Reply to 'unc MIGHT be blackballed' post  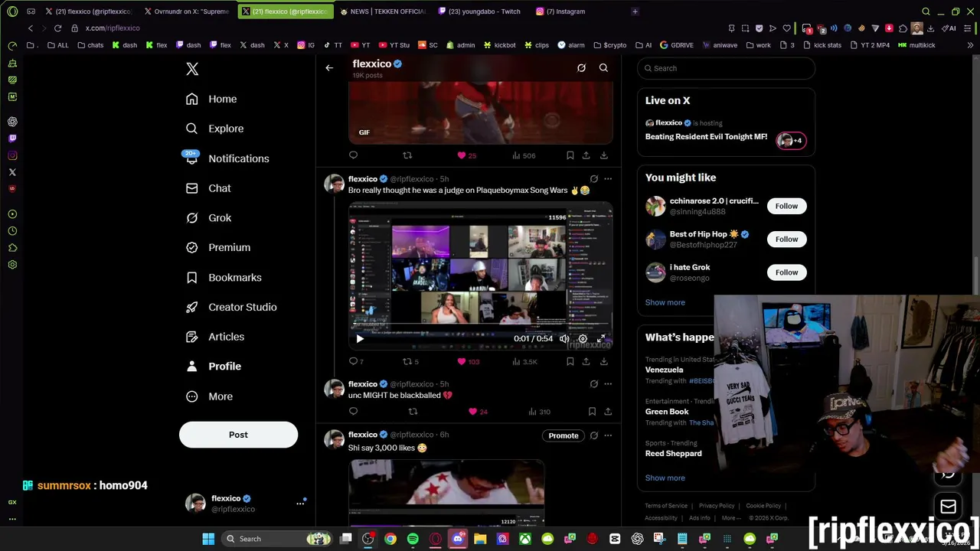pyautogui.click(x=353, y=412)
